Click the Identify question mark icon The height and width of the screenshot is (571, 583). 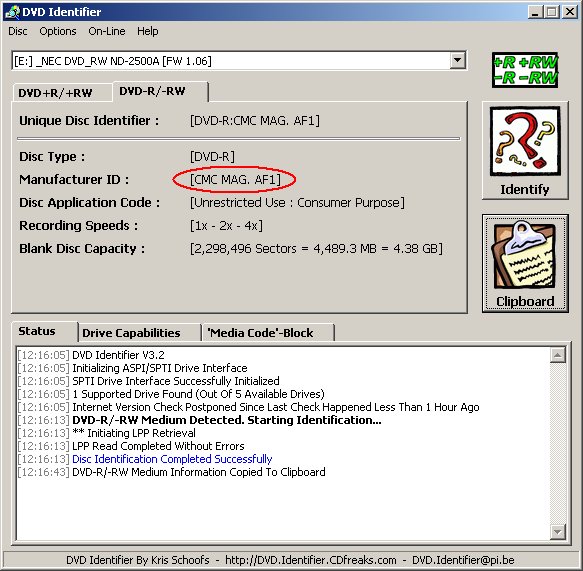pyautogui.click(x=525, y=141)
